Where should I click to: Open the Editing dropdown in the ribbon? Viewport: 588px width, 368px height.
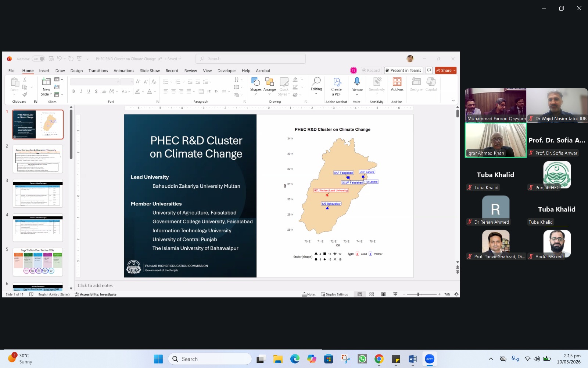tap(316, 86)
